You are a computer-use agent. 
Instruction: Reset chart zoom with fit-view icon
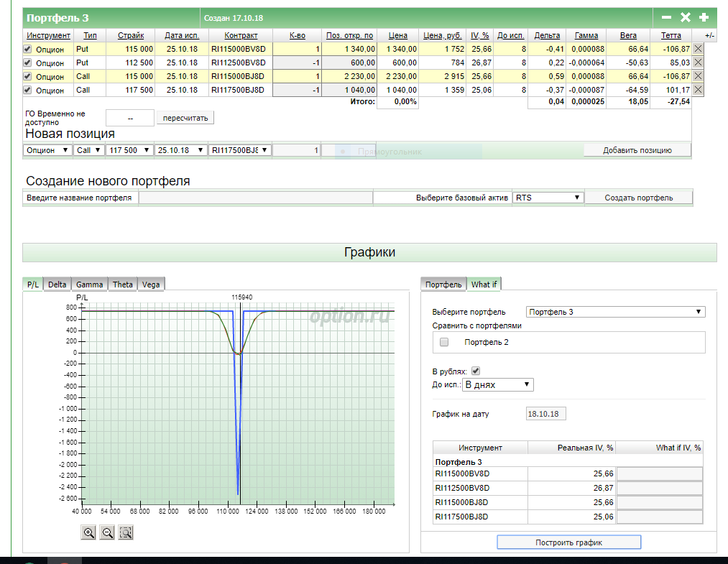point(126,532)
